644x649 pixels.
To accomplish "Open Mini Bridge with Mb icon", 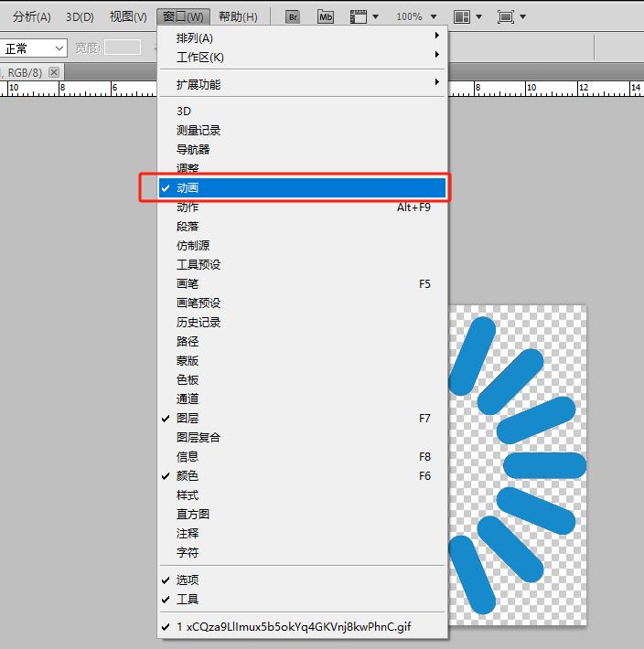I will [x=326, y=17].
